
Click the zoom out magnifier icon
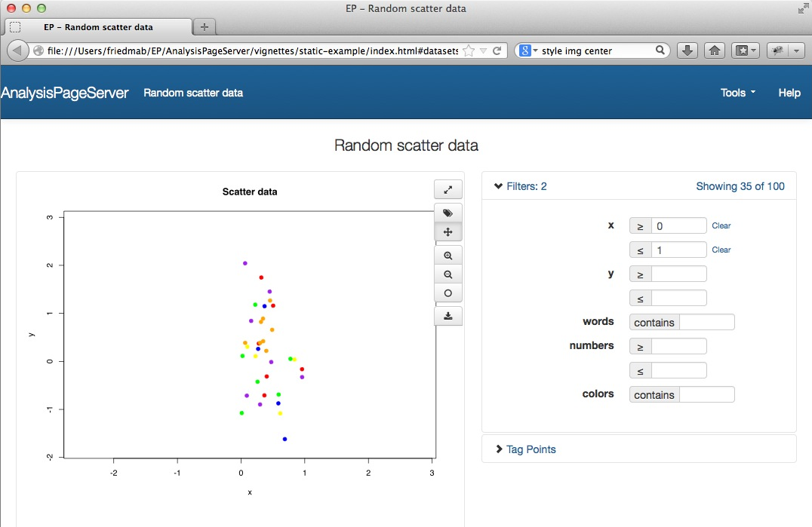click(x=448, y=275)
